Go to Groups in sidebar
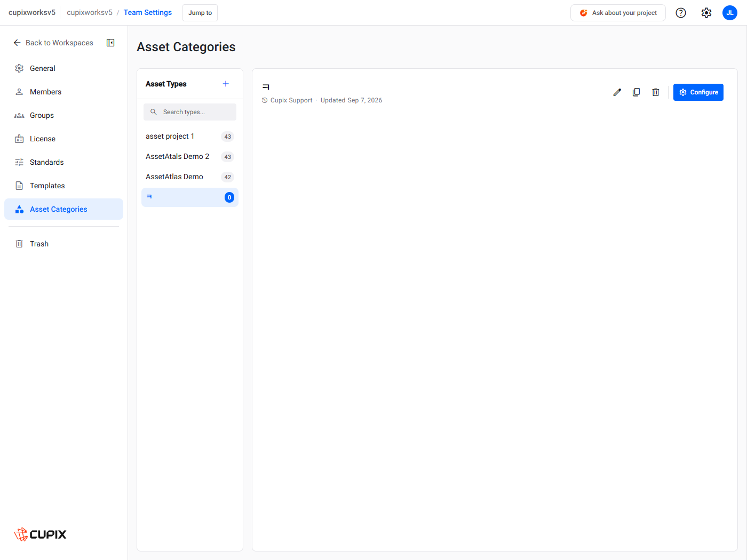 [63, 115]
